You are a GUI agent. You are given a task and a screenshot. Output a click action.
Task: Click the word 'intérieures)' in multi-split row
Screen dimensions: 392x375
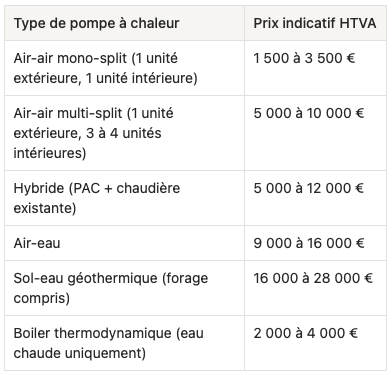[x=50, y=153]
